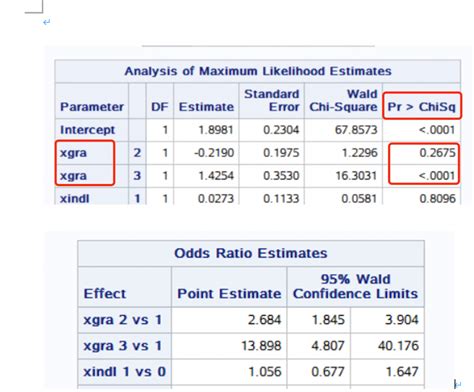Select p-value 0.2675
The image size is (474, 392).
pos(437,153)
